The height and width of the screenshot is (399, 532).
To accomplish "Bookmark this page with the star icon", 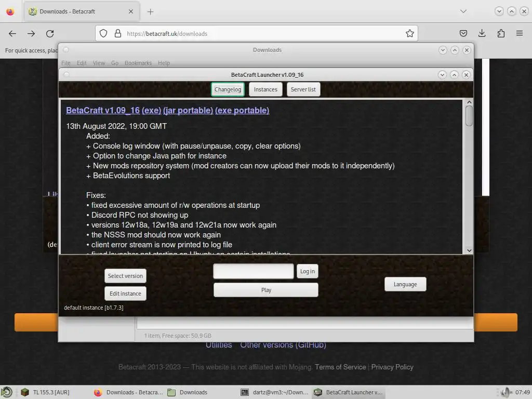I will tap(409, 33).
